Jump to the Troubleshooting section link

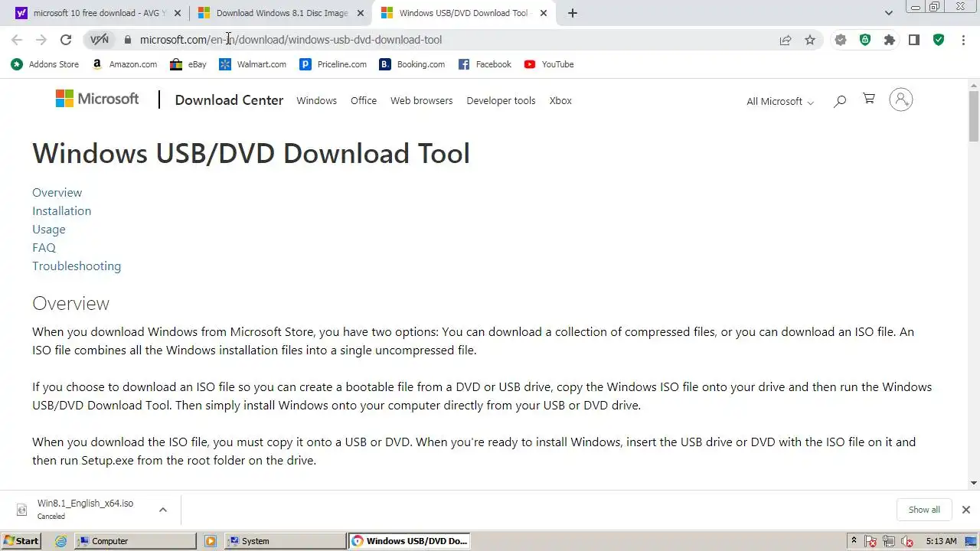[x=77, y=266]
